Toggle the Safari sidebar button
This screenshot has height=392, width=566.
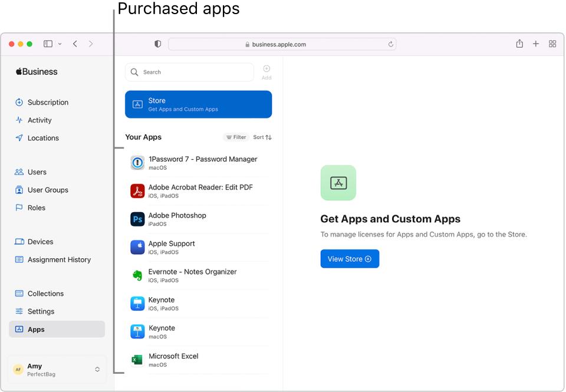pyautogui.click(x=48, y=44)
